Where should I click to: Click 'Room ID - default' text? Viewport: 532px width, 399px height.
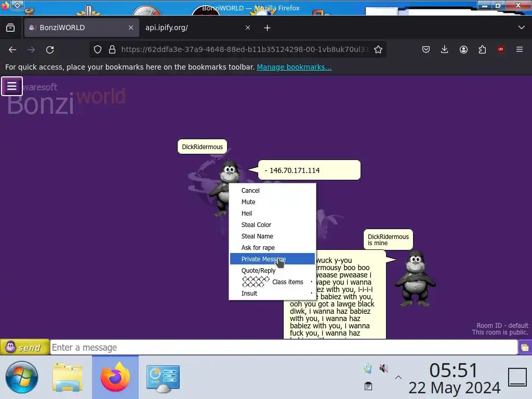502,325
